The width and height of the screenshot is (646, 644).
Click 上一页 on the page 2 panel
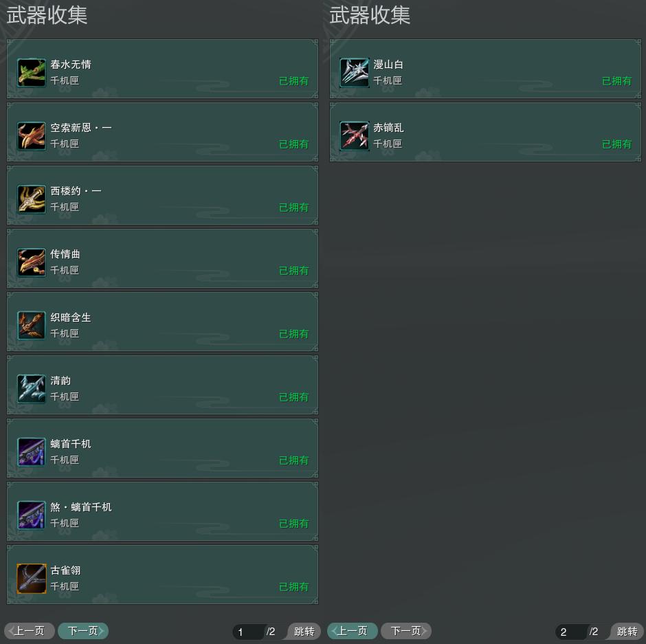coord(353,631)
